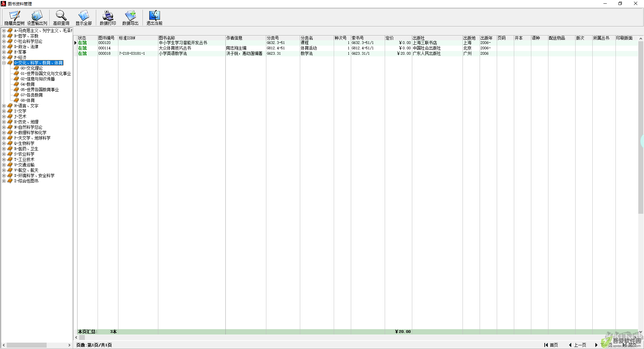Click the book icon beside X-环境科学、安全科学
644x349 pixels.
10,176
